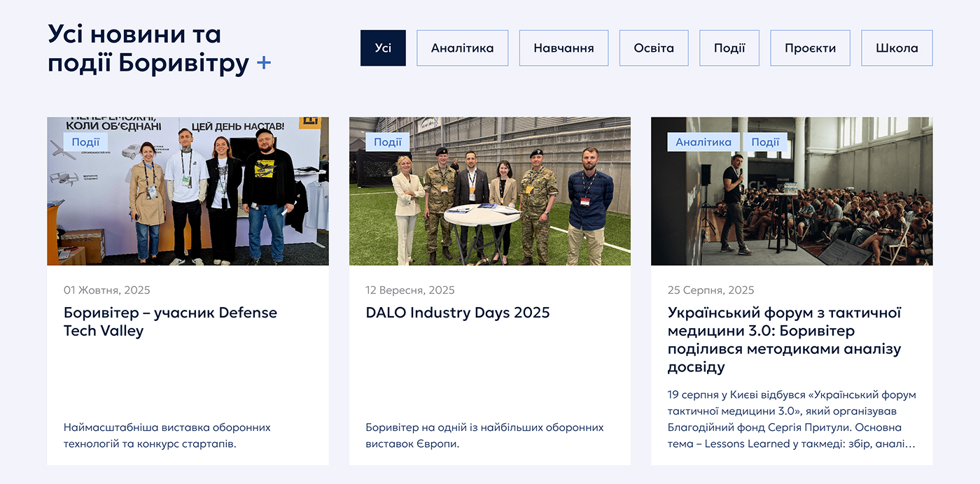Open the Defense Tech Valley booth photo
Screen dimensions: 980x484
[188, 203]
